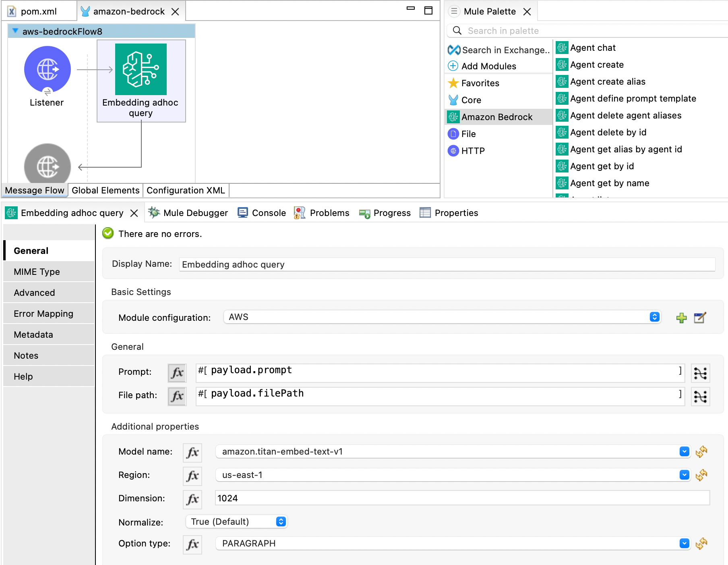This screenshot has width=728, height=565.
Task: Click the grey HTTP response listener icon
Action: [48, 164]
